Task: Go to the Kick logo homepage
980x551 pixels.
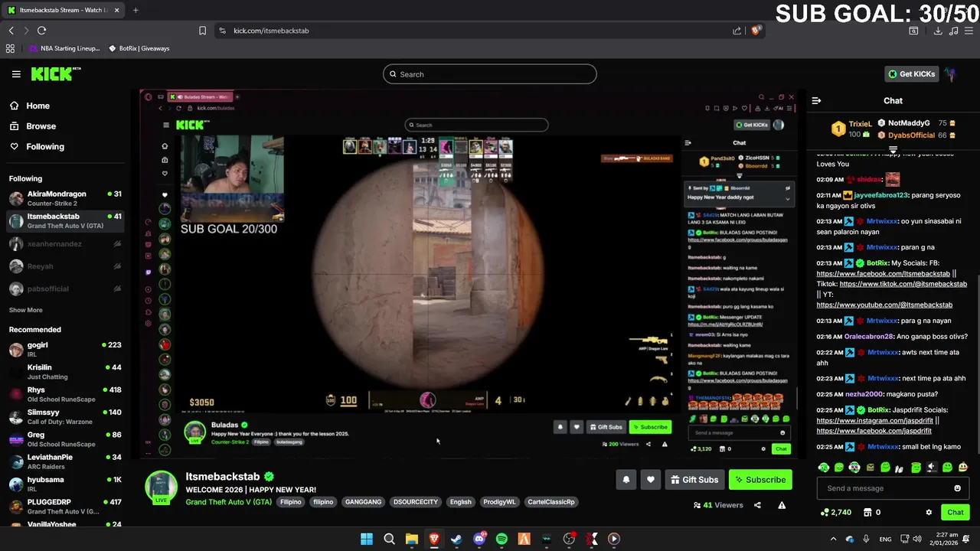Action: pyautogui.click(x=55, y=74)
